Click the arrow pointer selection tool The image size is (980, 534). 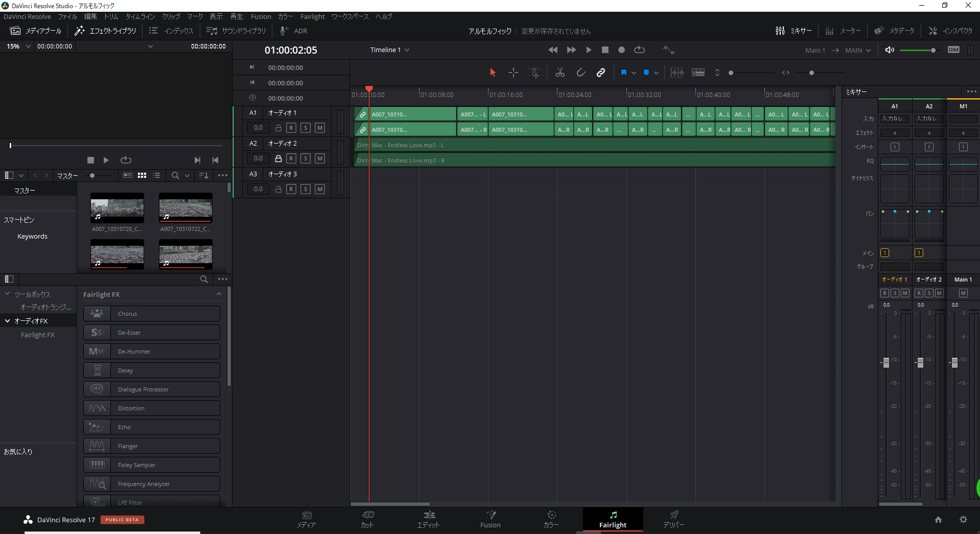pyautogui.click(x=493, y=73)
